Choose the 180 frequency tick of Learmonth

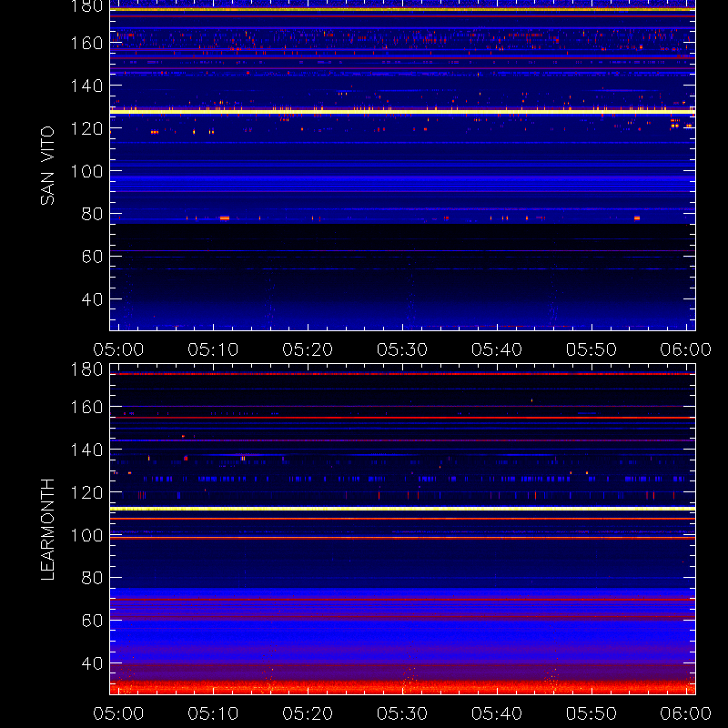tap(86, 369)
